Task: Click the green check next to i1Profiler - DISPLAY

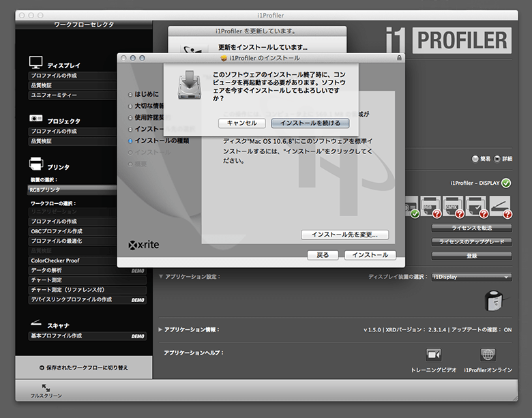Action: point(506,183)
